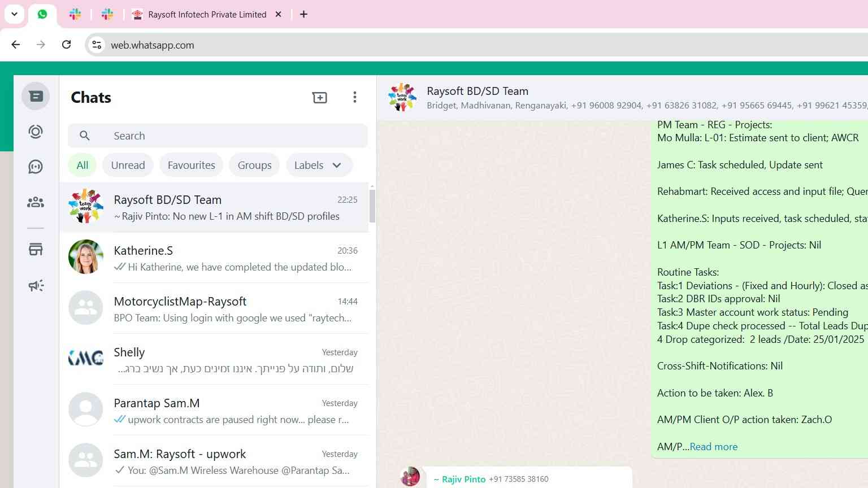
Task: Open the Channels sidebar icon
Action: (36, 167)
